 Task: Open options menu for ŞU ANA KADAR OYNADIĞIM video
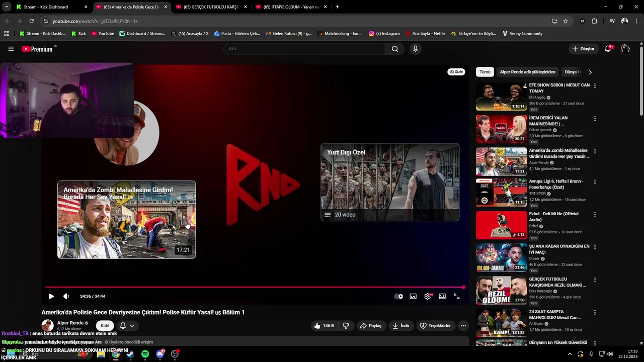pos(595,247)
